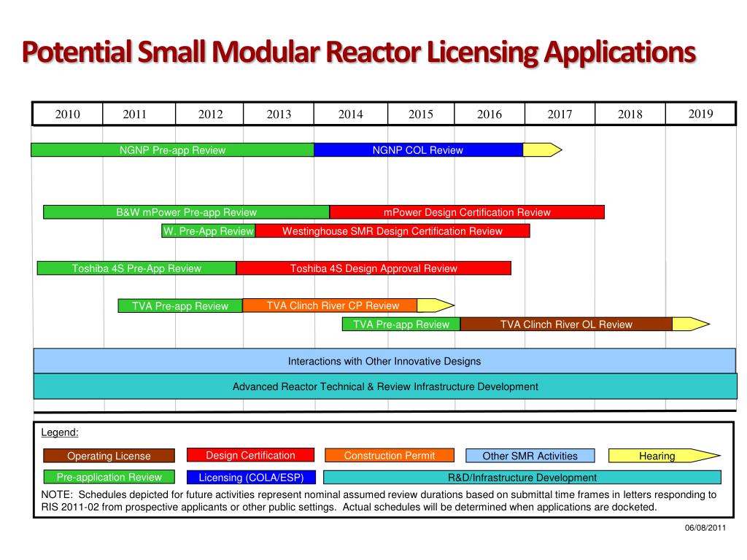Click the Interactions with Other Innovative Designs bar
The width and height of the screenshot is (747, 560).
384,361
